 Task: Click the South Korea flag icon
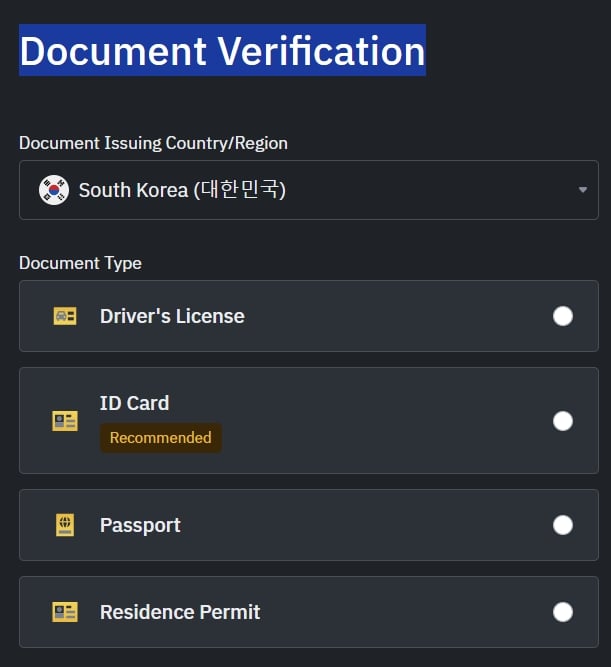click(54, 190)
